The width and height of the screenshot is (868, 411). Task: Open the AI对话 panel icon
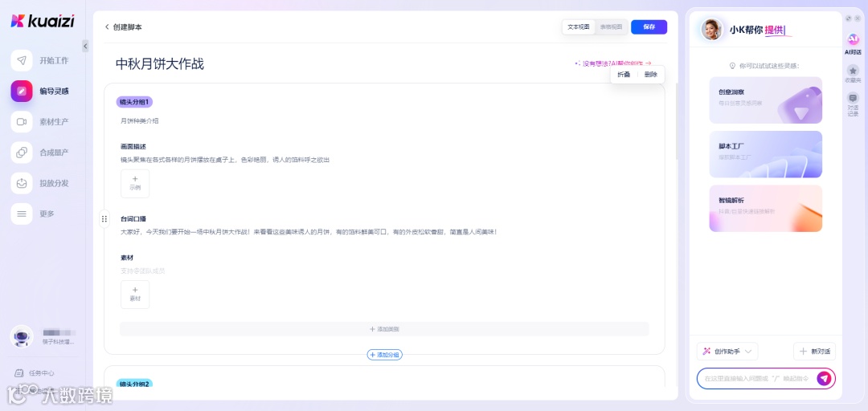[853, 39]
